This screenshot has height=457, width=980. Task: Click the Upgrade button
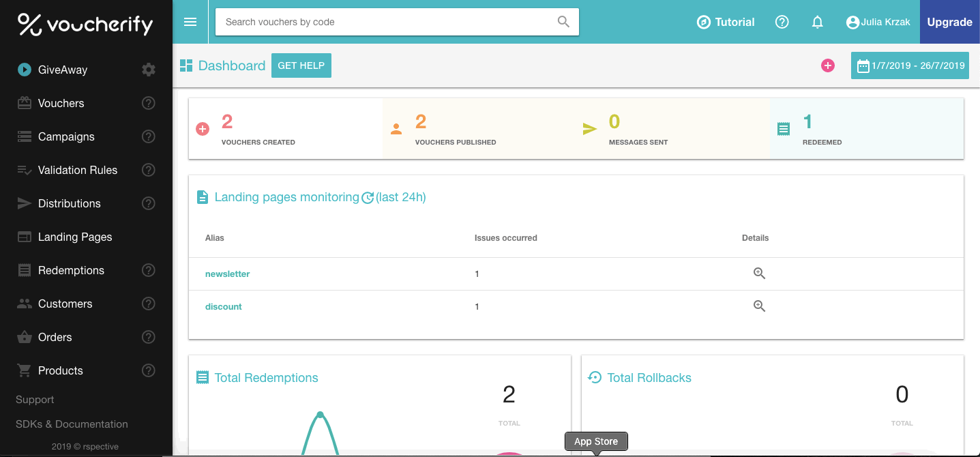pyautogui.click(x=949, y=22)
